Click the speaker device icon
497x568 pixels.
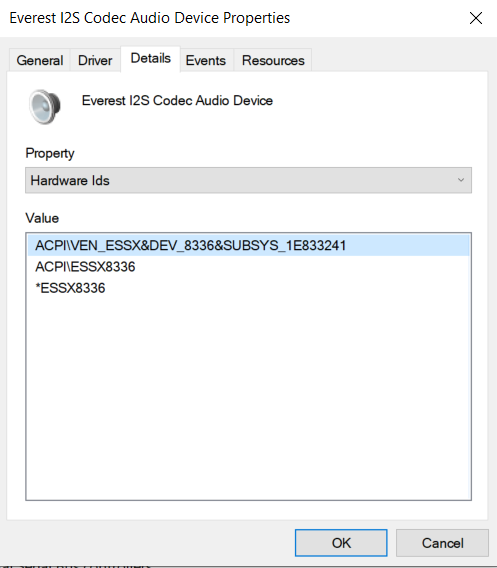pyautogui.click(x=45, y=107)
